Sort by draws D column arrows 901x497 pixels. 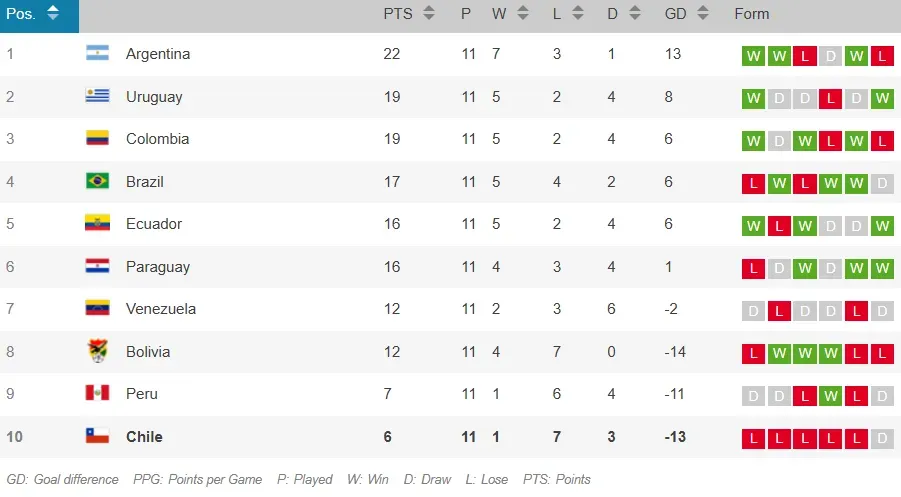(x=636, y=14)
